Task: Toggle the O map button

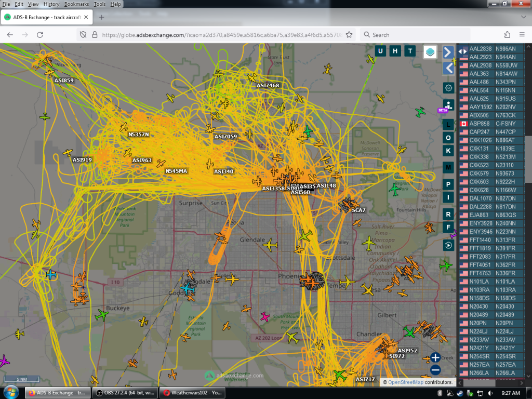Action: [448, 138]
